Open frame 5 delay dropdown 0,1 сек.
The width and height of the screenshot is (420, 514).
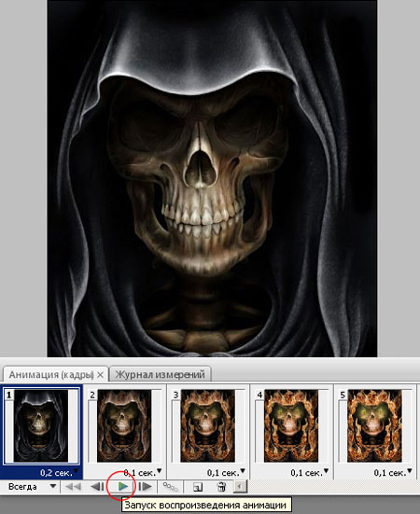point(393,473)
